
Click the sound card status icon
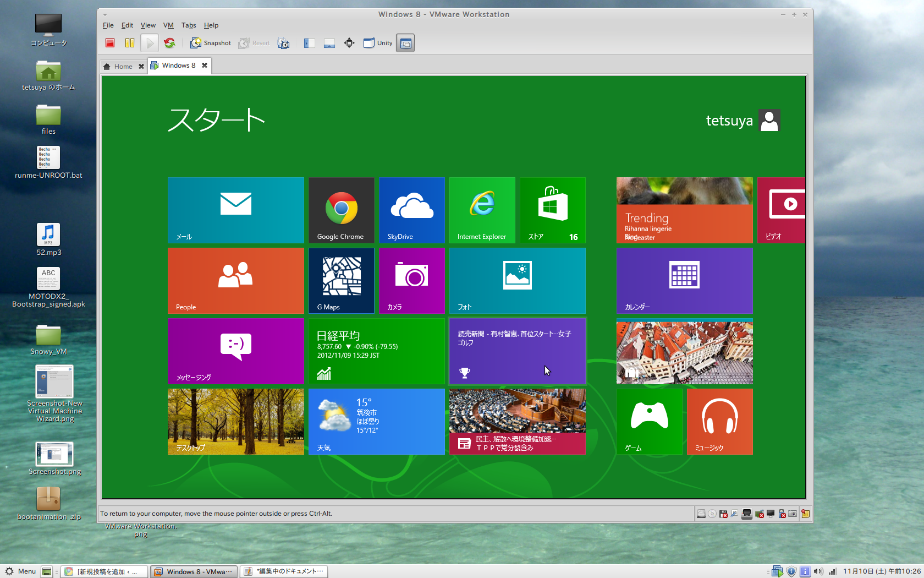click(x=760, y=514)
